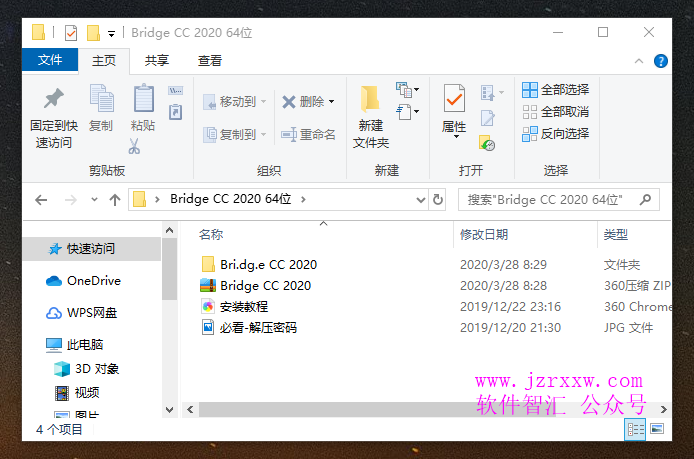This screenshot has width=694, height=459.
Task: Select Videos (视频) in navigation pane
Action: coord(77,393)
